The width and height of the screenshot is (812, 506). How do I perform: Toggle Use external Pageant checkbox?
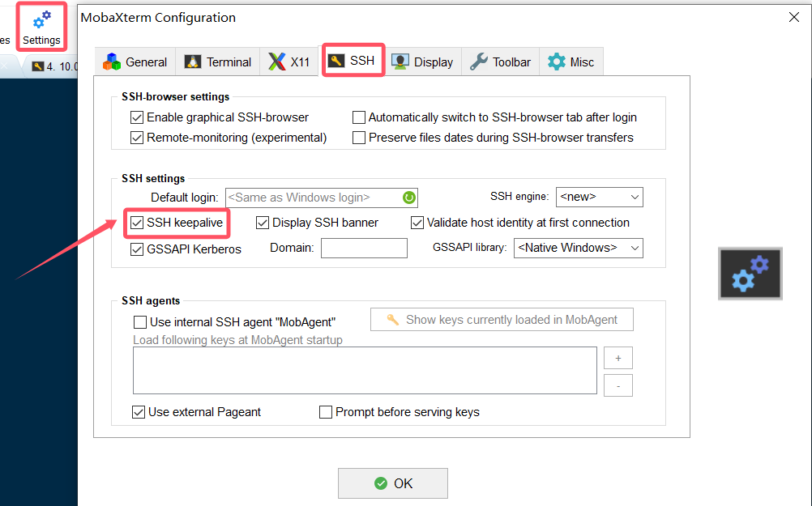[139, 412]
